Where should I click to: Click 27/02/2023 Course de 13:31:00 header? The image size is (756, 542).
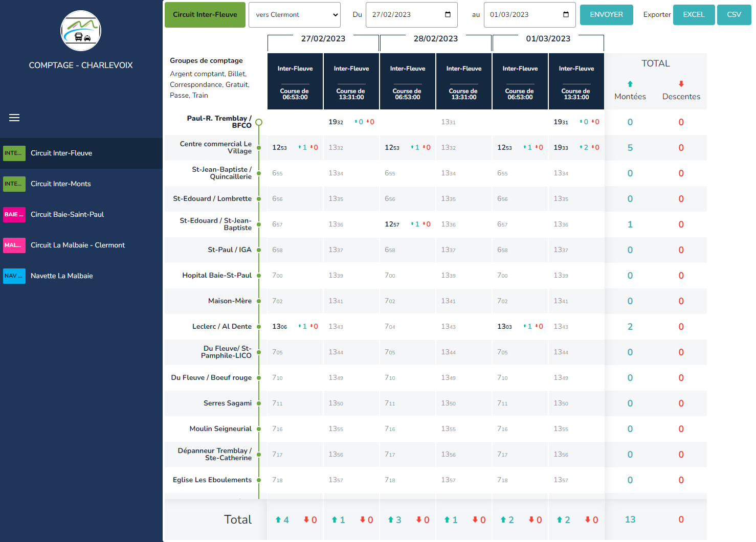tap(351, 81)
